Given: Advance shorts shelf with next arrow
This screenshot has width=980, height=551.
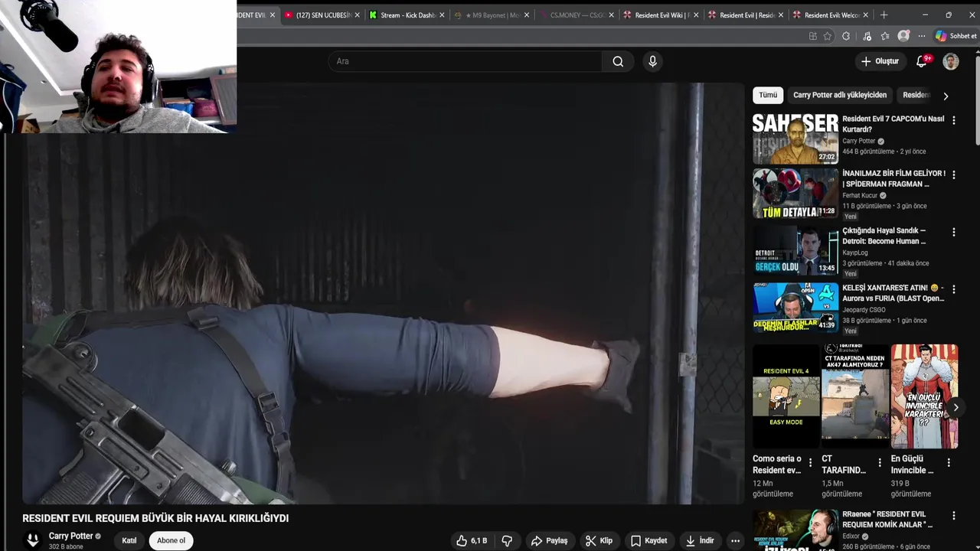Looking at the screenshot, I should coord(955,407).
